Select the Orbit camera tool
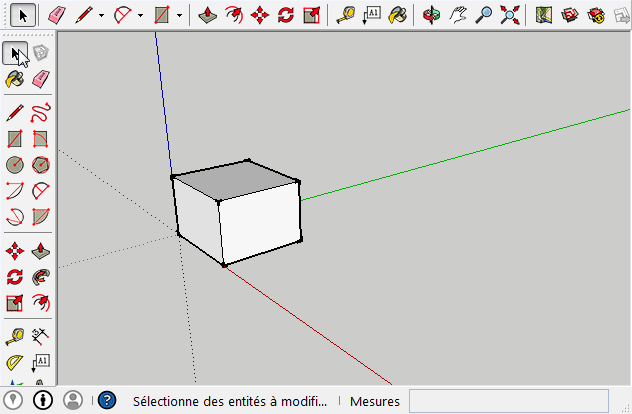This screenshot has height=414, width=632. pyautogui.click(x=431, y=15)
